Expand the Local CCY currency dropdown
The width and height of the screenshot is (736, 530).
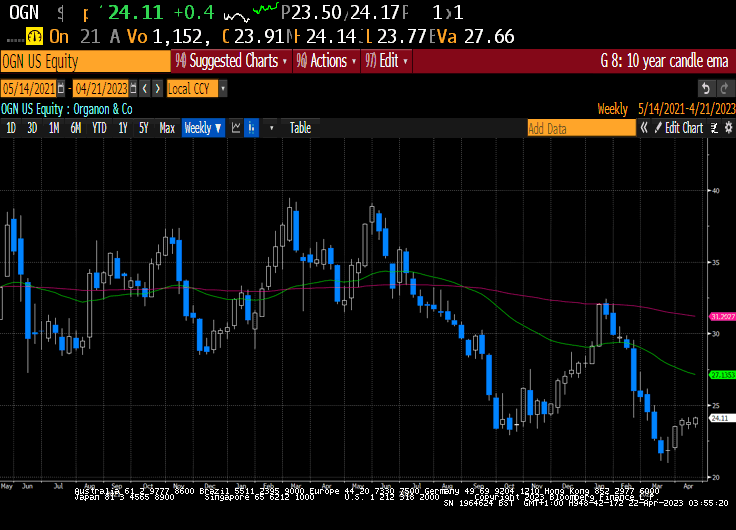pyautogui.click(x=223, y=88)
